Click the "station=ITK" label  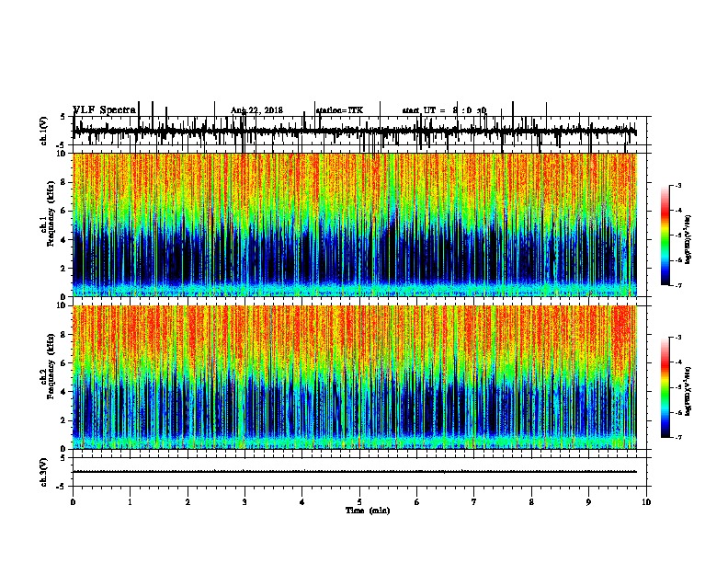pos(339,110)
